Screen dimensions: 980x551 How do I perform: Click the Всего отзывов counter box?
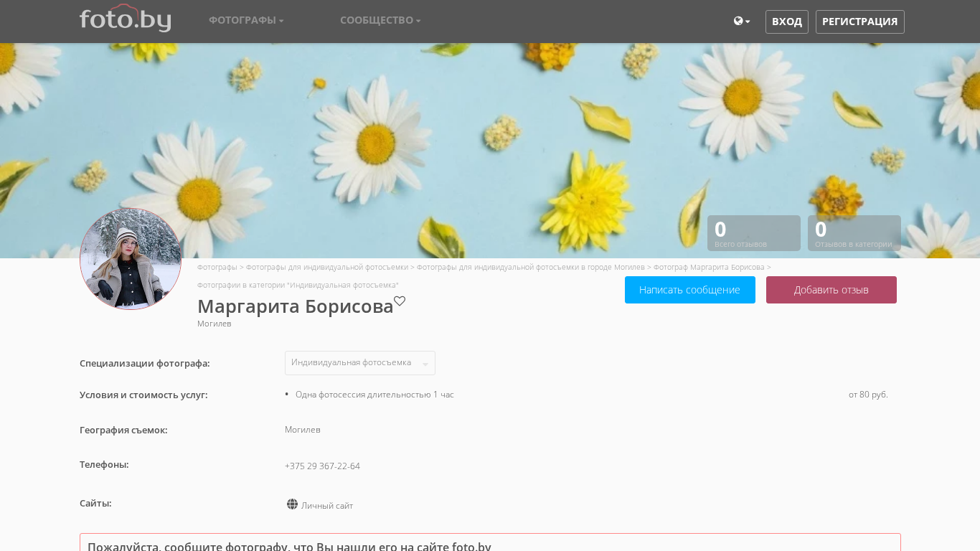tap(753, 233)
